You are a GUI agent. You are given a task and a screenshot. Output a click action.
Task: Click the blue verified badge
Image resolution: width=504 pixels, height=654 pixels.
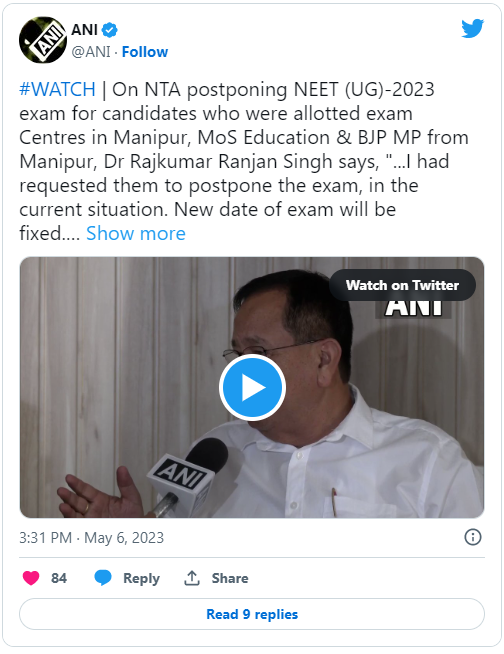click(110, 30)
